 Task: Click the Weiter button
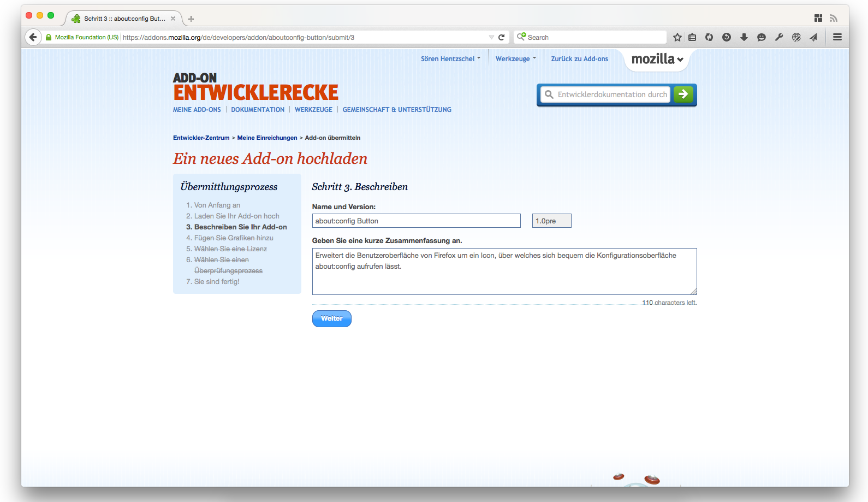click(x=332, y=318)
